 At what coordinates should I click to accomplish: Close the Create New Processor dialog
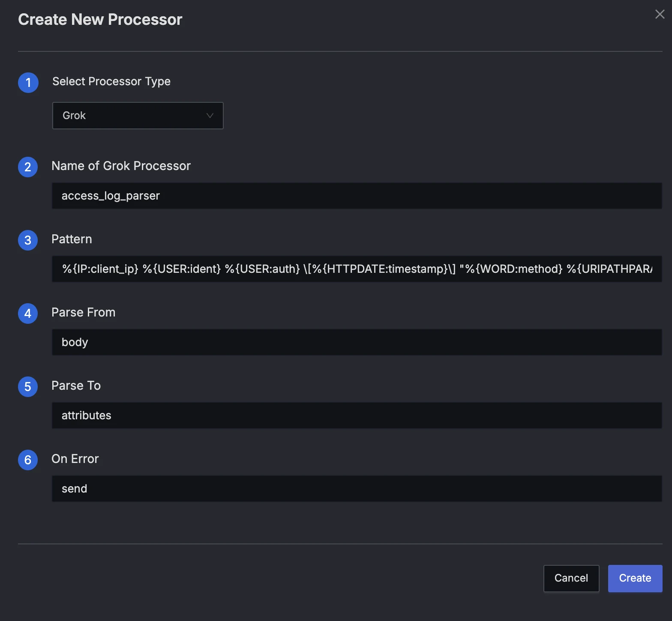click(x=660, y=15)
